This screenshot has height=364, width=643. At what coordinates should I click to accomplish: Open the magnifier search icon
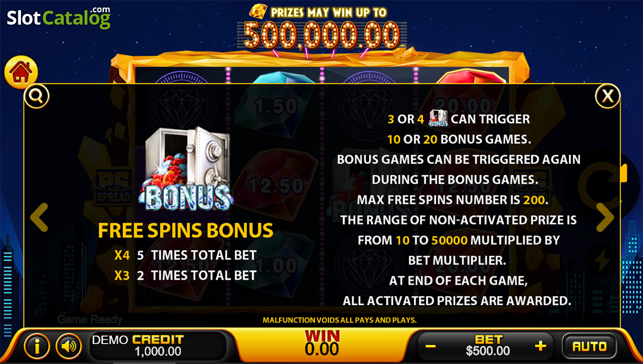coord(37,96)
